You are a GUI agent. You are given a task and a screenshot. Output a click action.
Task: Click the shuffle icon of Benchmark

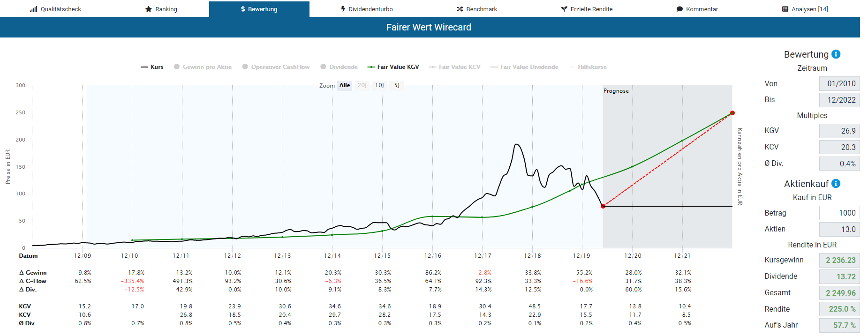460,9
